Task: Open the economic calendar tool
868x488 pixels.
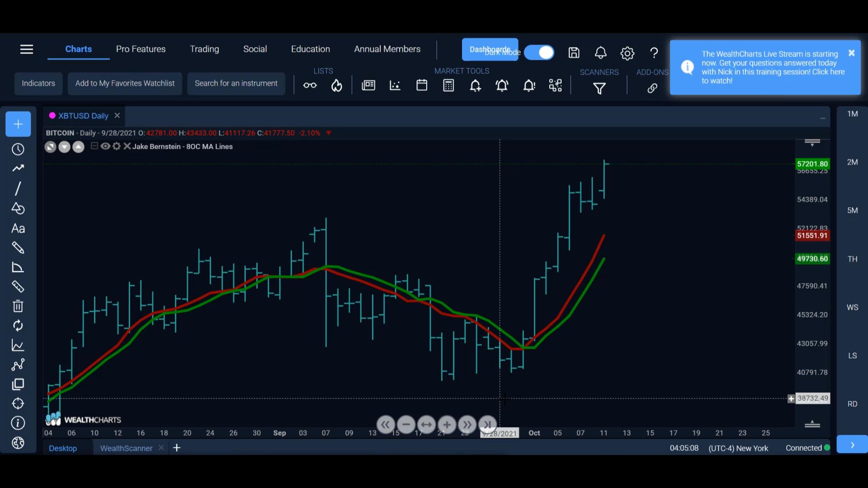Action: 422,85
